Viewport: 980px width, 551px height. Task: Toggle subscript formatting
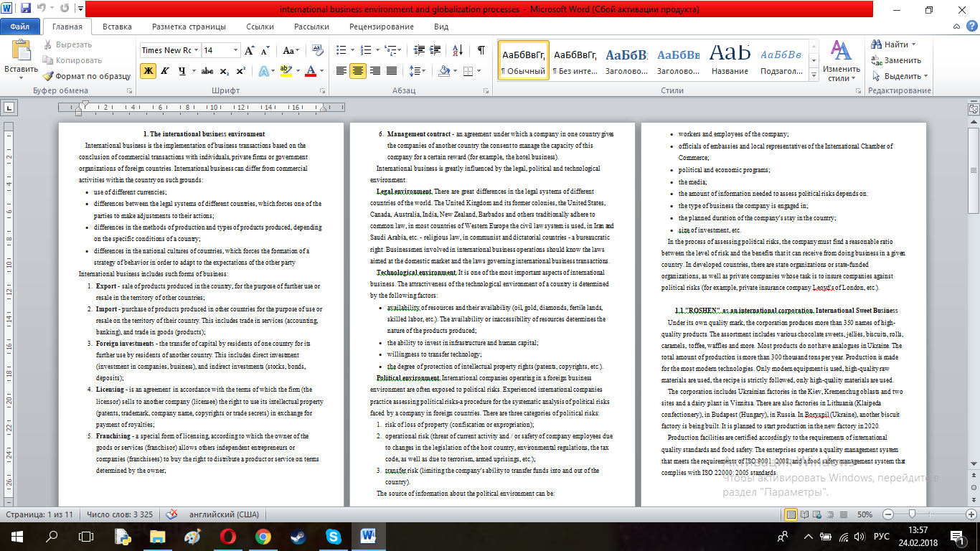[225, 70]
